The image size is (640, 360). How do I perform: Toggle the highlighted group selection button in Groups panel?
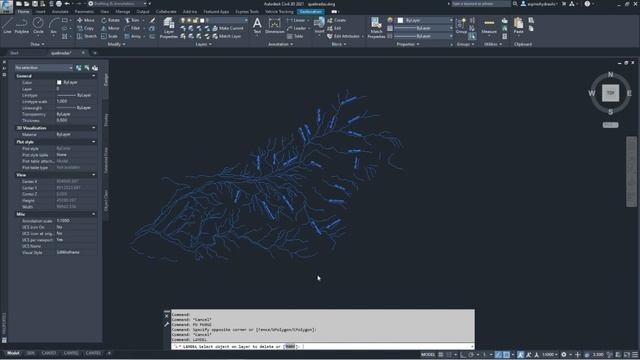pos(472,36)
